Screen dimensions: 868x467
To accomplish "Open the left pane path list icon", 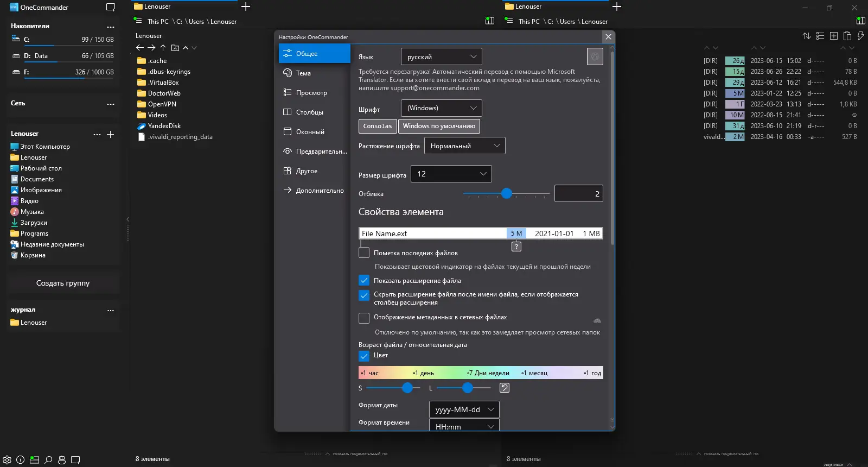I will tap(138, 21).
